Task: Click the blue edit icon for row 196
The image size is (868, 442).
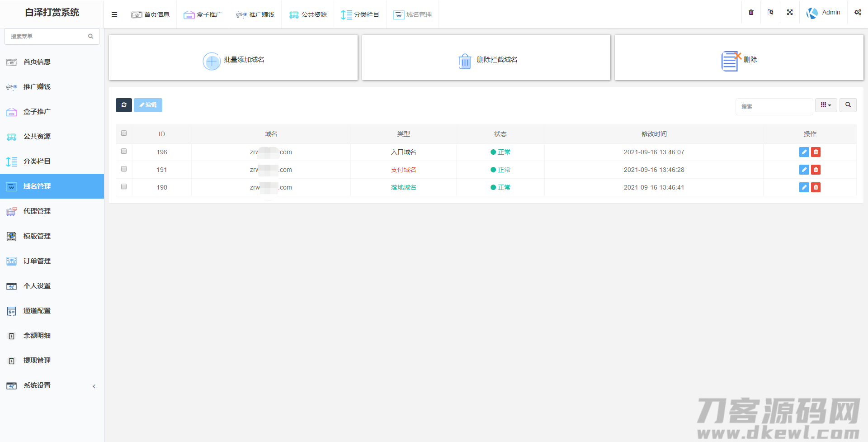Action: [804, 152]
